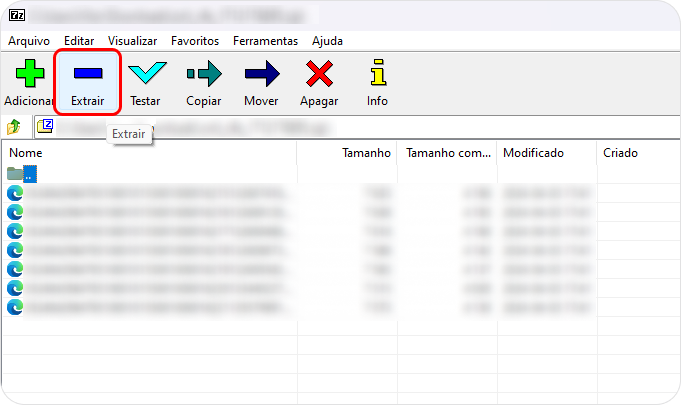Select the parent folder '..' entry
This screenshot has height=405, width=681.
point(22,174)
